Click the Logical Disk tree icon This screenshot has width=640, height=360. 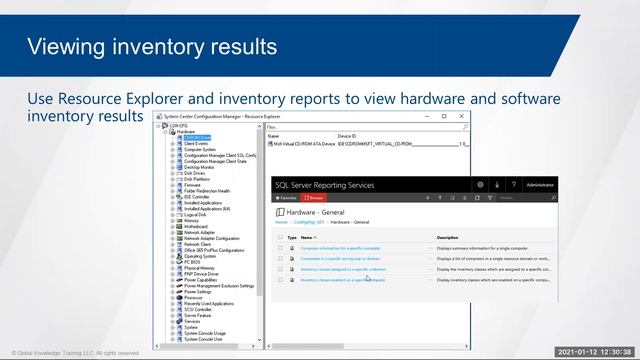point(179,215)
